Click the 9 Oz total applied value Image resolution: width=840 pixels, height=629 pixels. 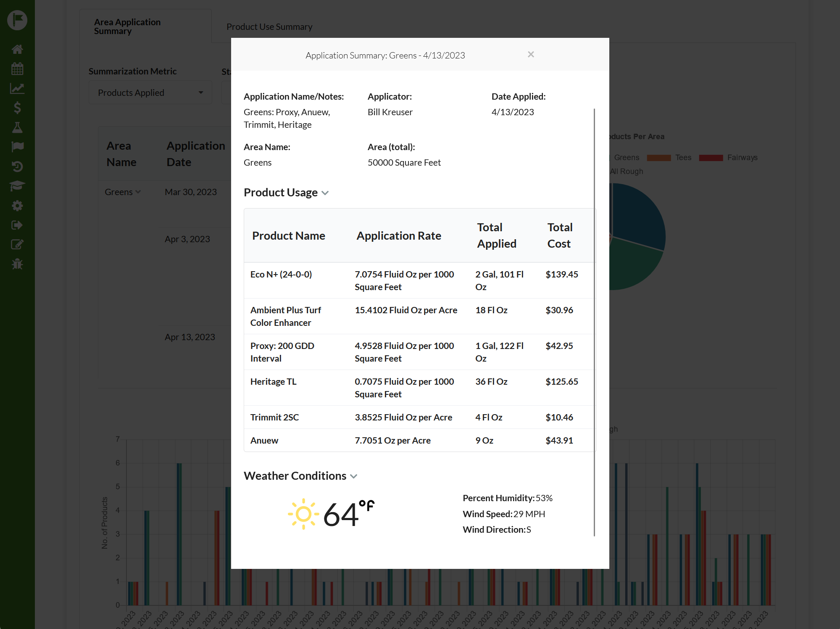485,440
